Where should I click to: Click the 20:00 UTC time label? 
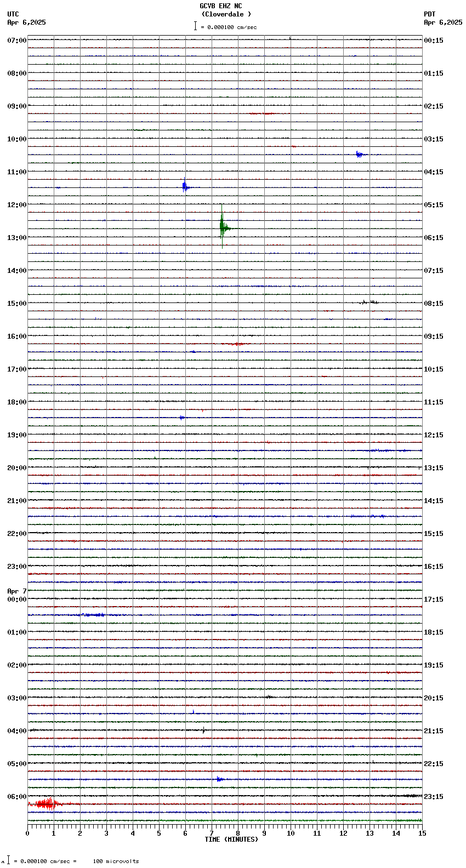(x=17, y=468)
